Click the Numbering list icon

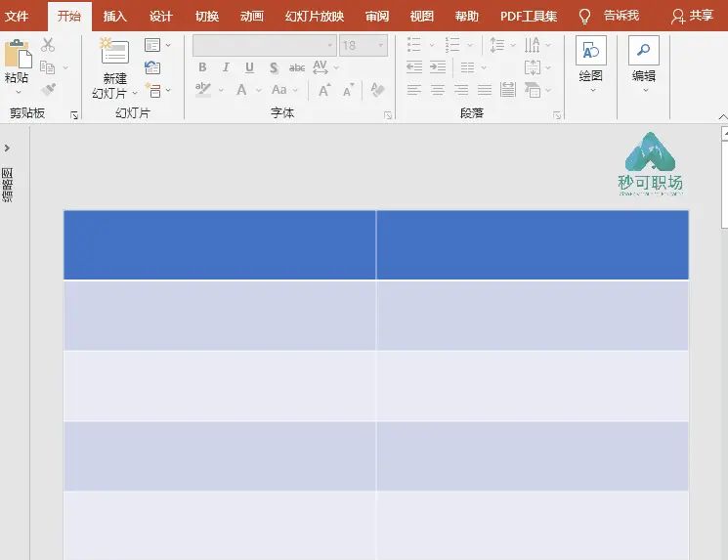point(452,45)
